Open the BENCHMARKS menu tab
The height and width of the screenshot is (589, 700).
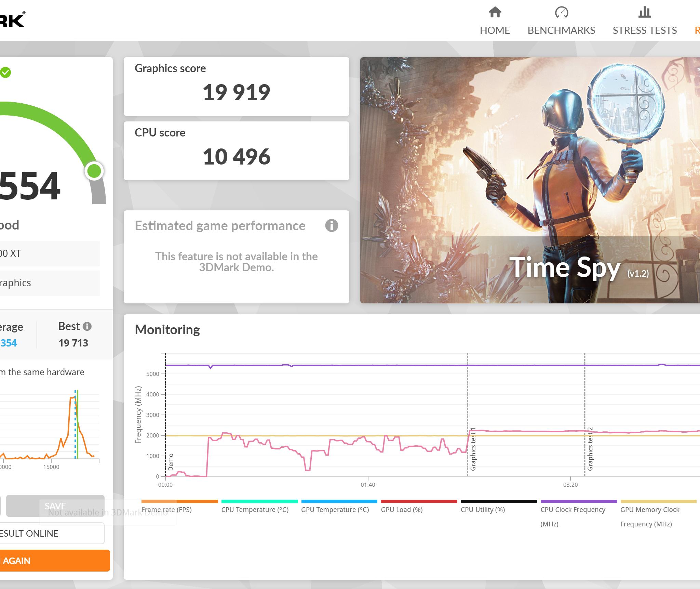click(561, 30)
